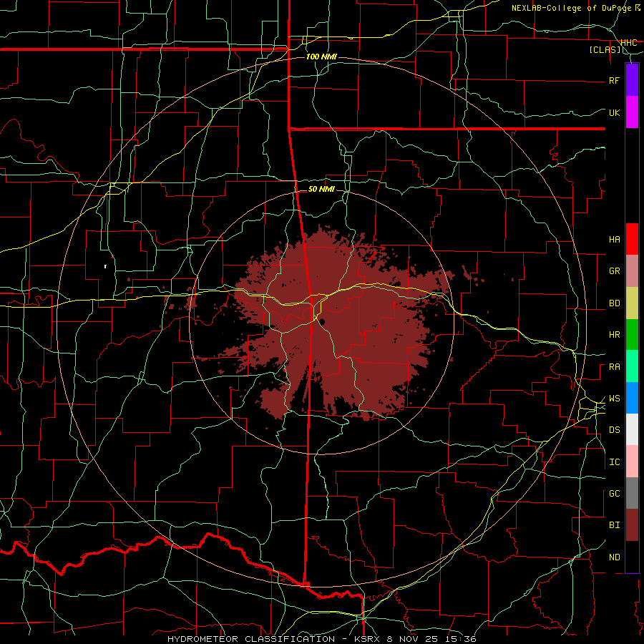This screenshot has height=644, width=644.
Task: Click the GR salmon legend swatch
Action: click(x=632, y=271)
